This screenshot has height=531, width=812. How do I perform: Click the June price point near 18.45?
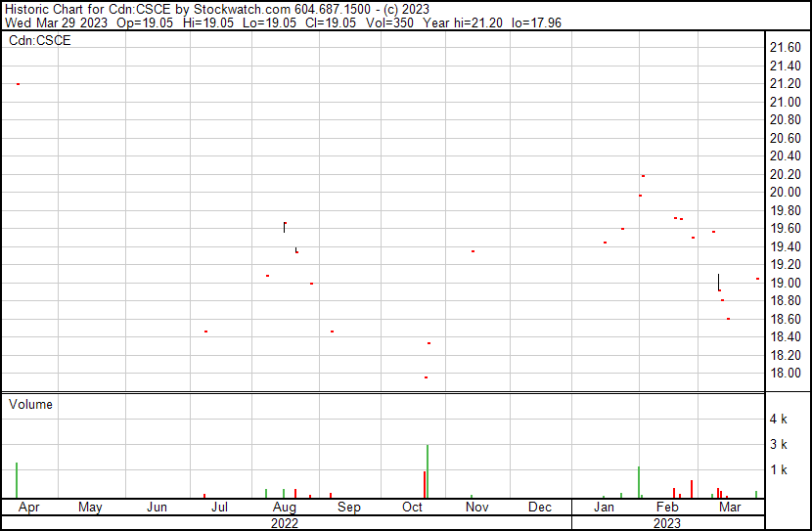(205, 332)
